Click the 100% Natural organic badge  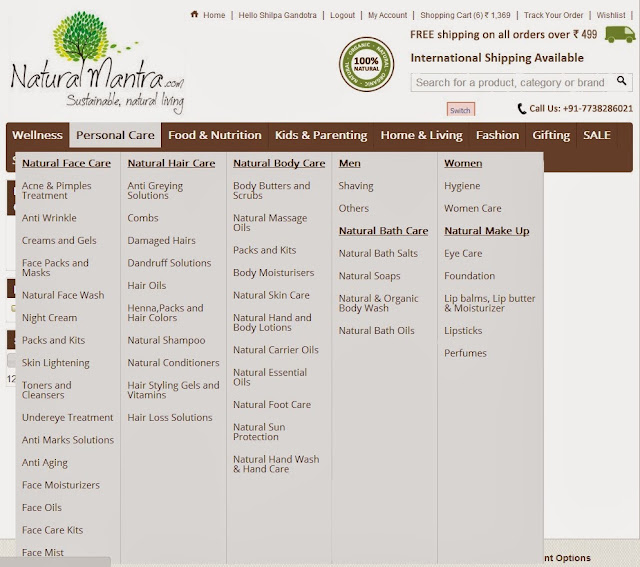tap(366, 64)
